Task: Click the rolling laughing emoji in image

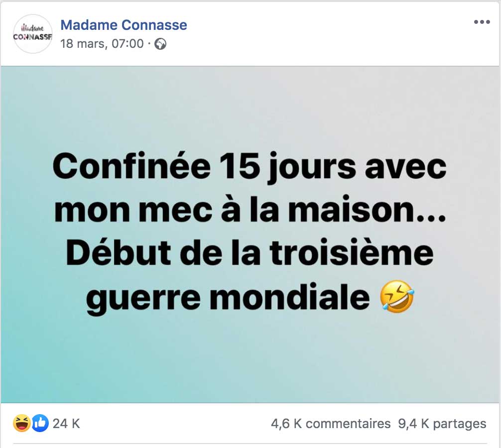Action: coord(396,296)
